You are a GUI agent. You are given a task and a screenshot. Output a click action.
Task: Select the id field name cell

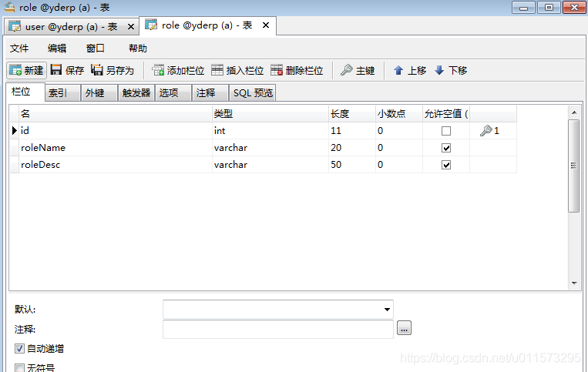coord(116,131)
